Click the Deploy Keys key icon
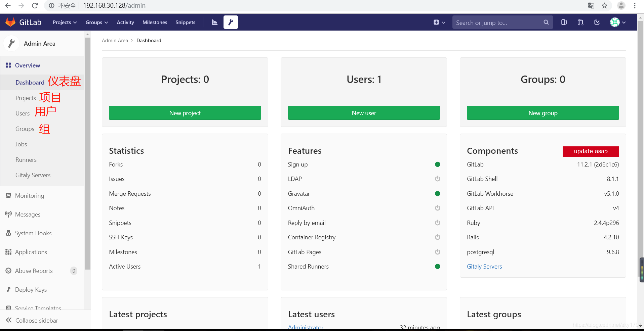 tap(8, 289)
